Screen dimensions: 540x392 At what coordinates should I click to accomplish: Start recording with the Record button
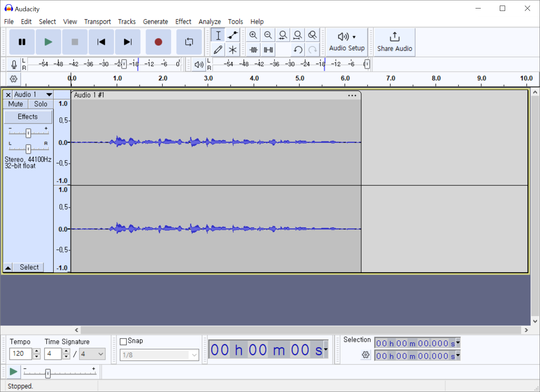click(158, 42)
